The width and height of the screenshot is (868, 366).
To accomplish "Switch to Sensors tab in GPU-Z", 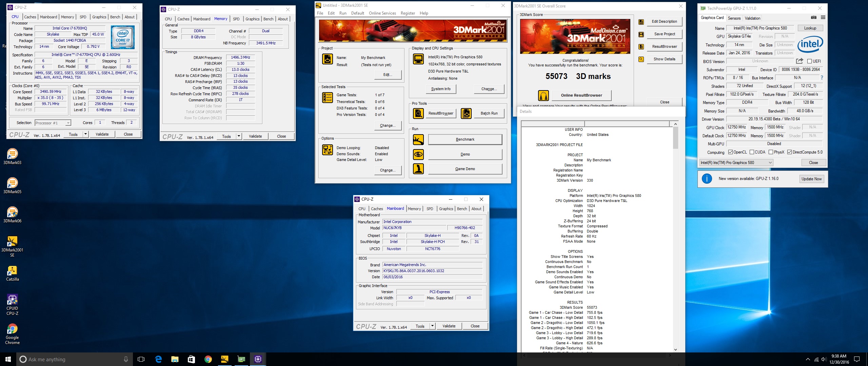I will pyautogui.click(x=734, y=18).
